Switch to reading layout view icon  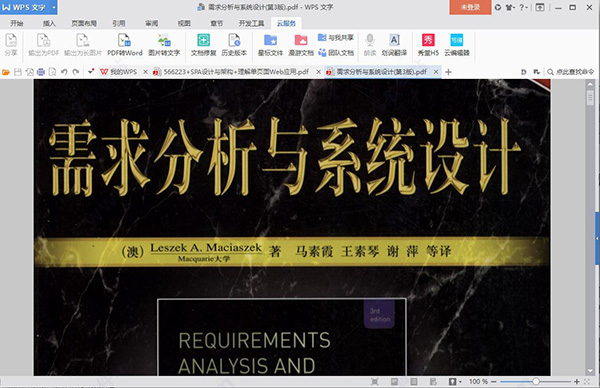pos(394,381)
